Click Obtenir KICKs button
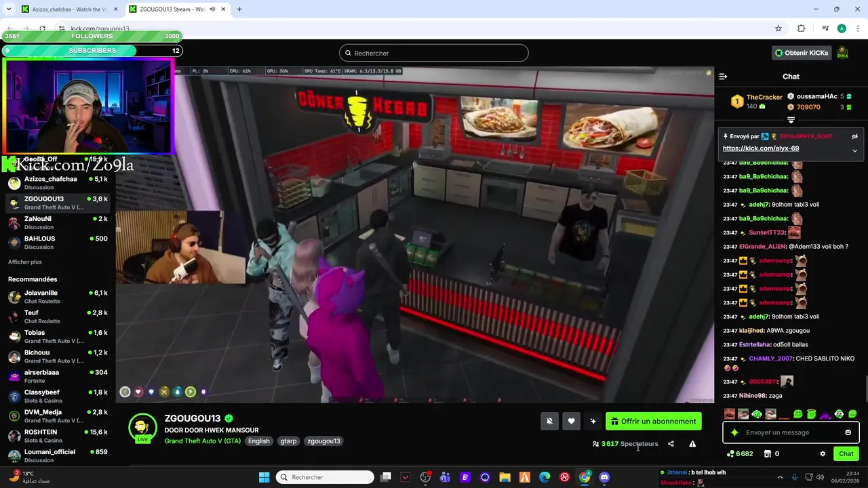Viewport: 868px width, 488px height. [x=802, y=53]
